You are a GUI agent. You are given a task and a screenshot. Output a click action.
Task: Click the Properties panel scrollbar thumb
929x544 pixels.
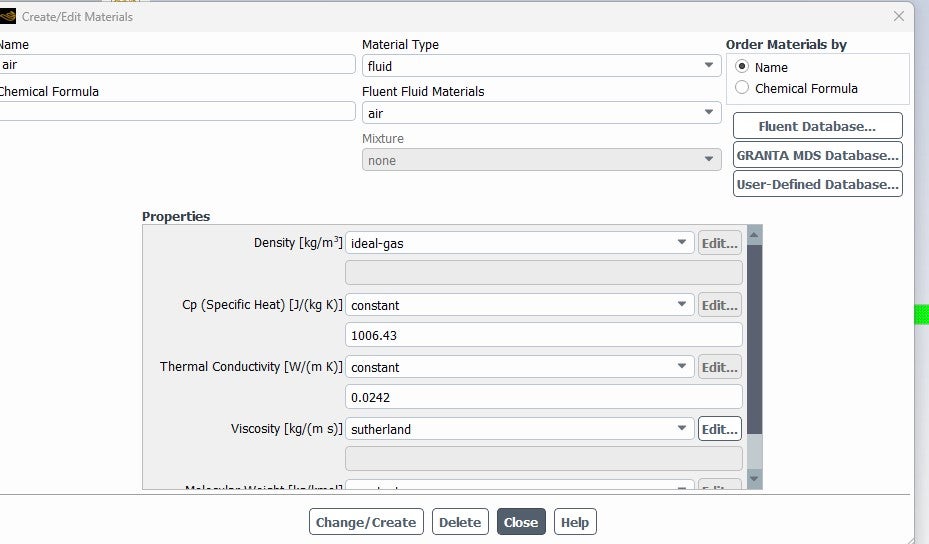point(754,340)
